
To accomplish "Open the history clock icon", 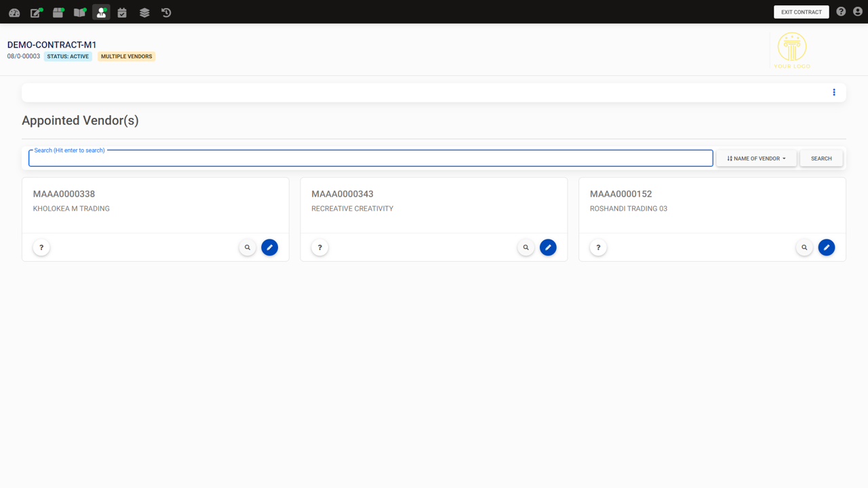I will pyautogui.click(x=166, y=12).
